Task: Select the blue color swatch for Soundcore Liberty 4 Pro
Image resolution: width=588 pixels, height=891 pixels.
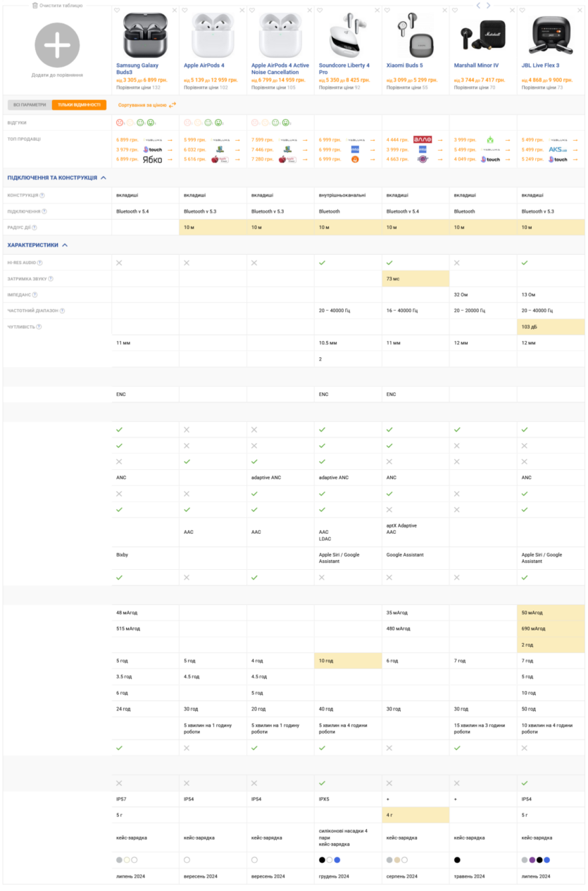Action: pyautogui.click(x=337, y=860)
